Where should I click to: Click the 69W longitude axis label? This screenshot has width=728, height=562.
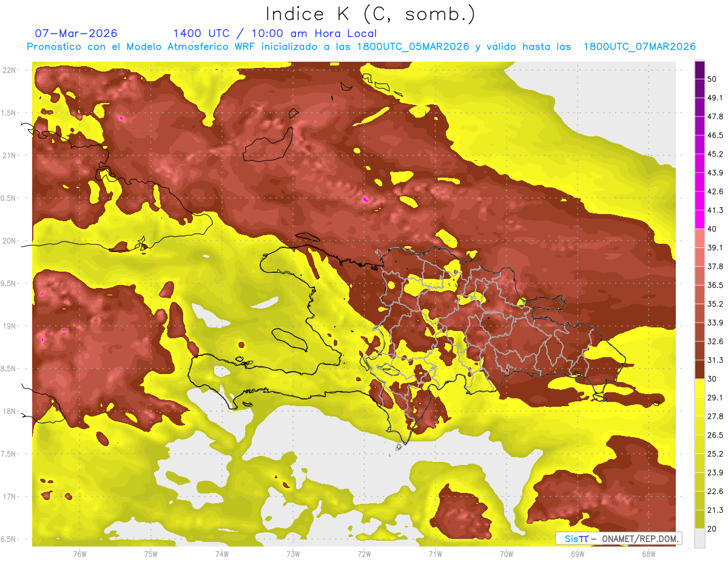tap(578, 554)
